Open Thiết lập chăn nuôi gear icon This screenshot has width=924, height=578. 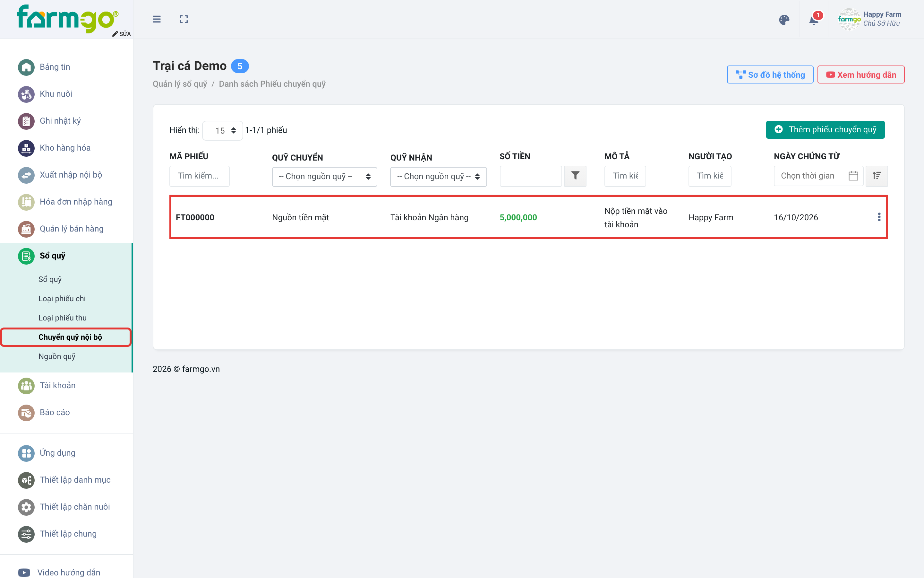[x=26, y=507]
